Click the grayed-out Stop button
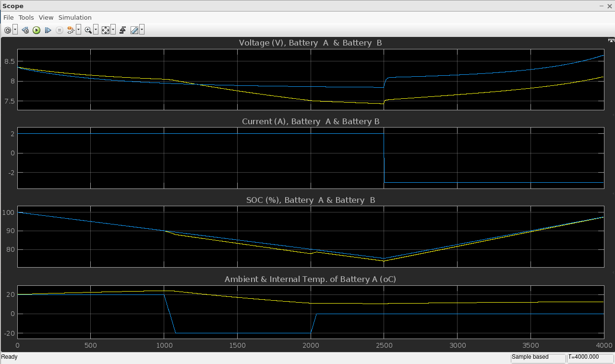This screenshot has height=364, width=615. [60, 30]
